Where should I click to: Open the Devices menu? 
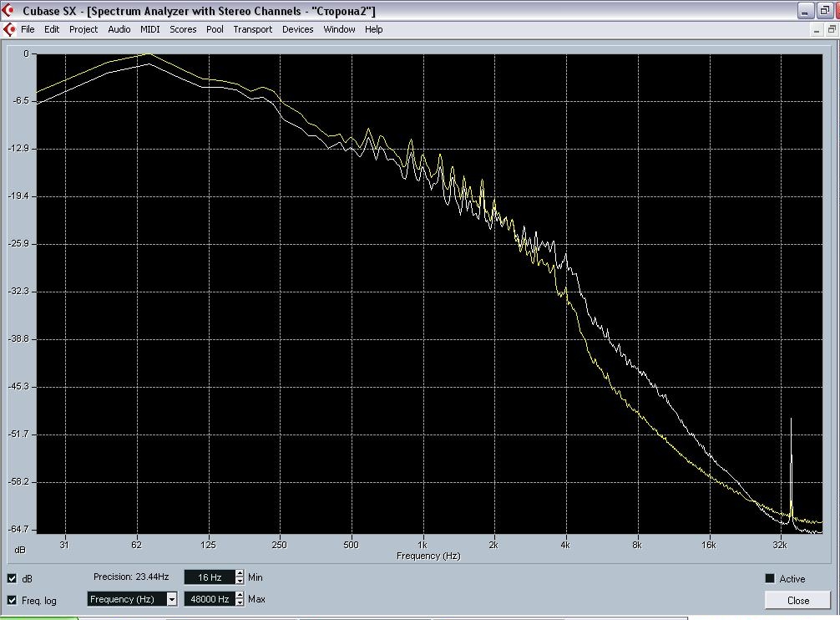click(297, 29)
